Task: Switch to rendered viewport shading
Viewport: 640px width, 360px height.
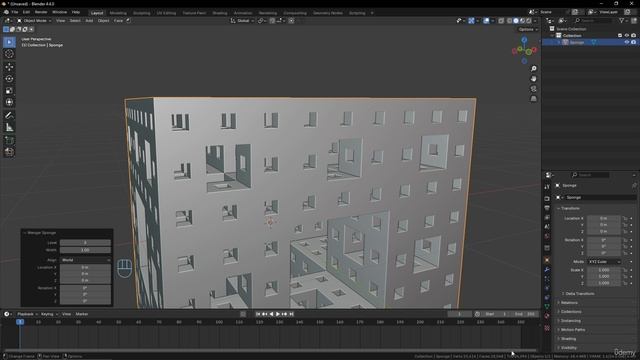Action: [529, 20]
